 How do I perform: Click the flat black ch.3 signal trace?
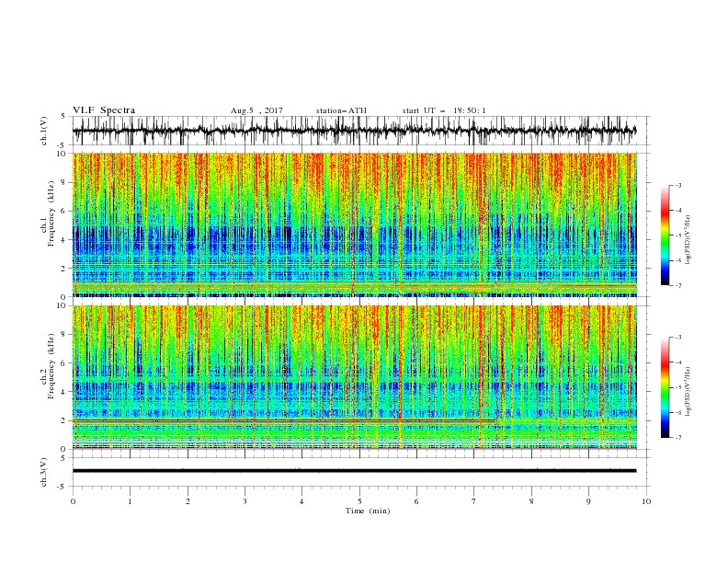click(x=354, y=471)
